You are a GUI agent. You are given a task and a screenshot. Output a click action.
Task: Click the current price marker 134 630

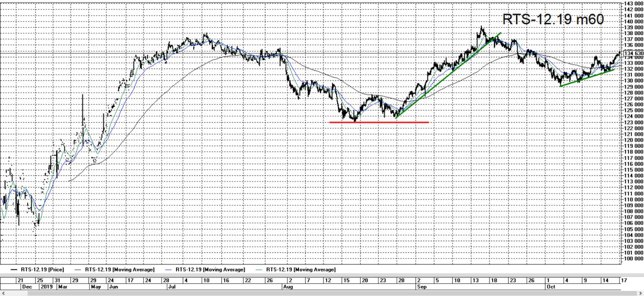633,53
